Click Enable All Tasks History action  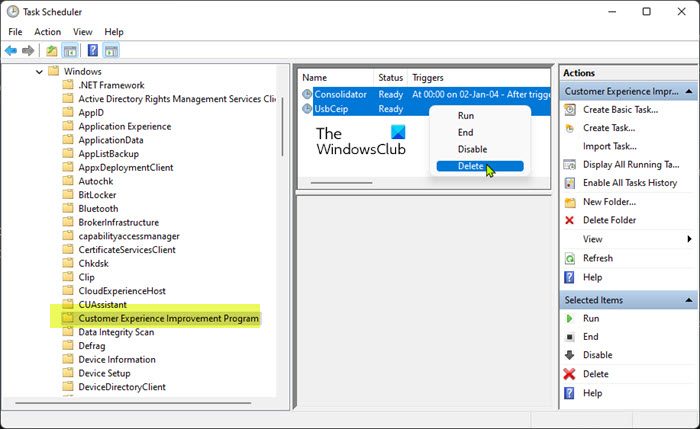630,183
